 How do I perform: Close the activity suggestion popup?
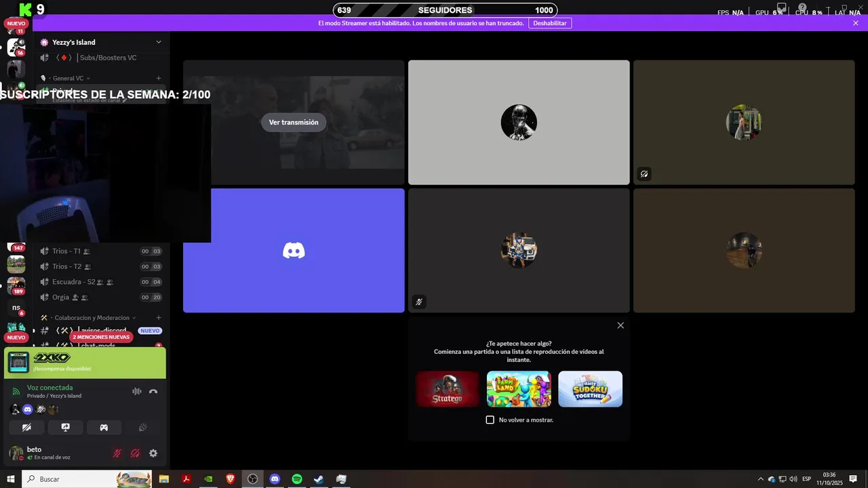click(620, 325)
